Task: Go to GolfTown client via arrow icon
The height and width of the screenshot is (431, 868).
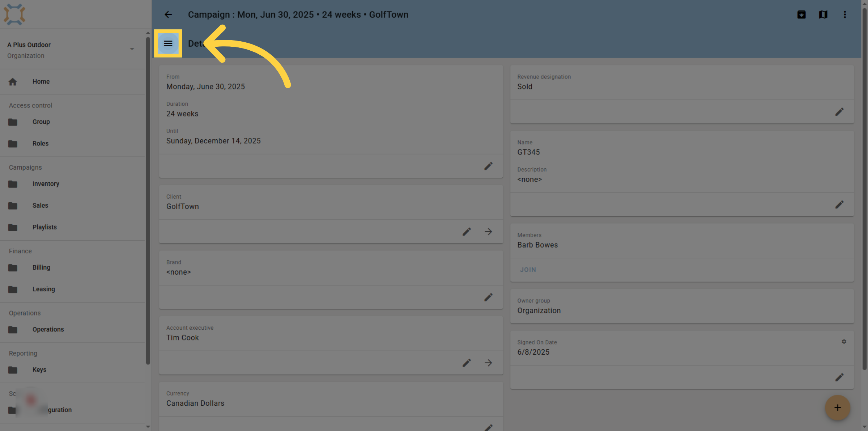Action: pos(488,232)
